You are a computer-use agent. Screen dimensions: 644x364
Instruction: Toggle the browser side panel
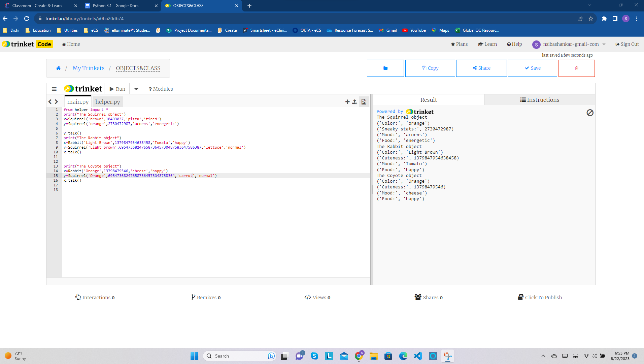[615, 19]
